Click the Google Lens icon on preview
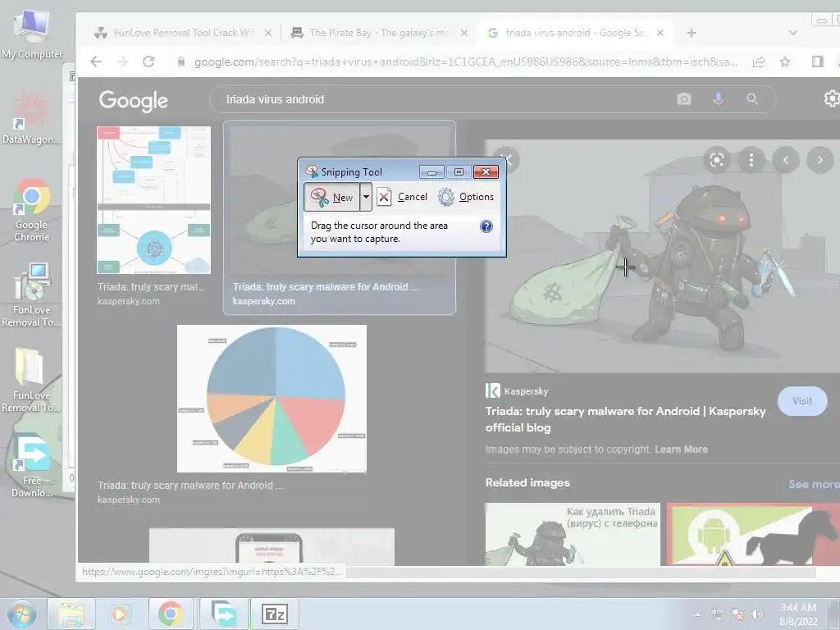Image resolution: width=840 pixels, height=630 pixels. coord(717,160)
